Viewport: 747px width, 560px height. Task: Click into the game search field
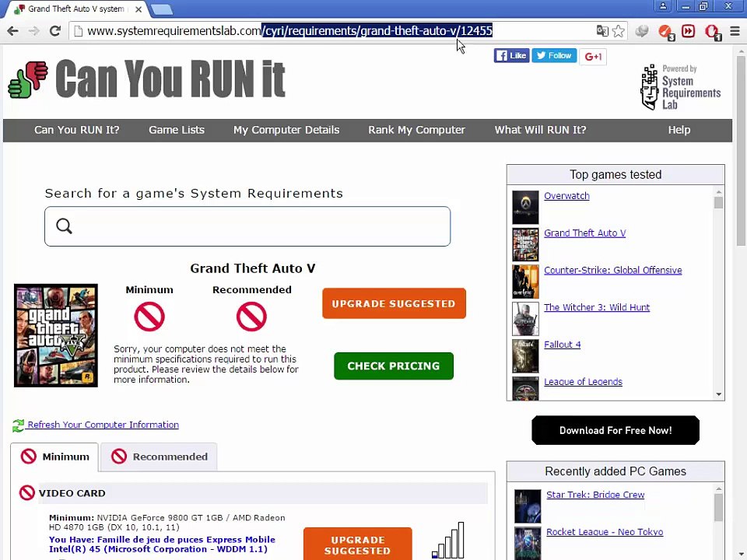click(x=247, y=226)
